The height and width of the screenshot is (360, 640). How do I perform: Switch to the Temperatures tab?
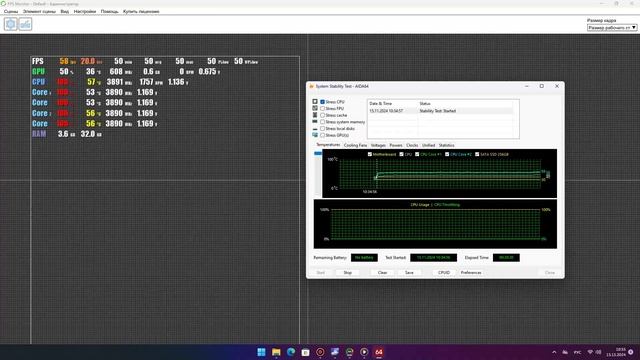pos(328,145)
